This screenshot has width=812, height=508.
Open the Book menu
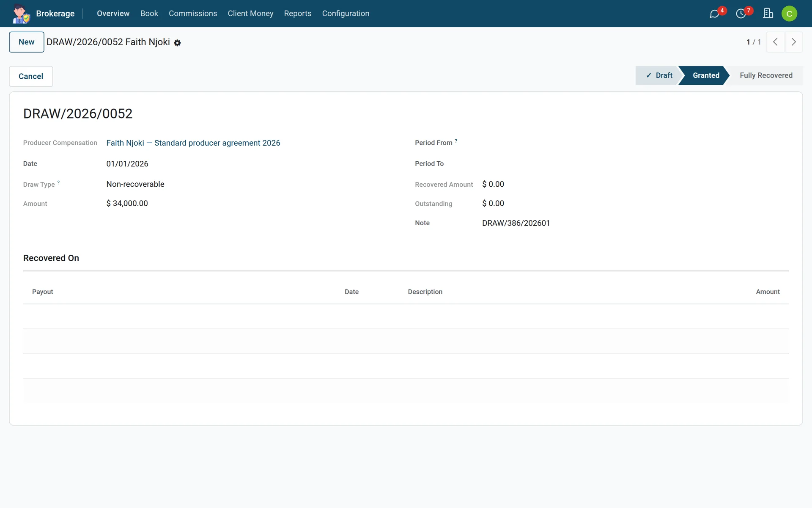149,14
